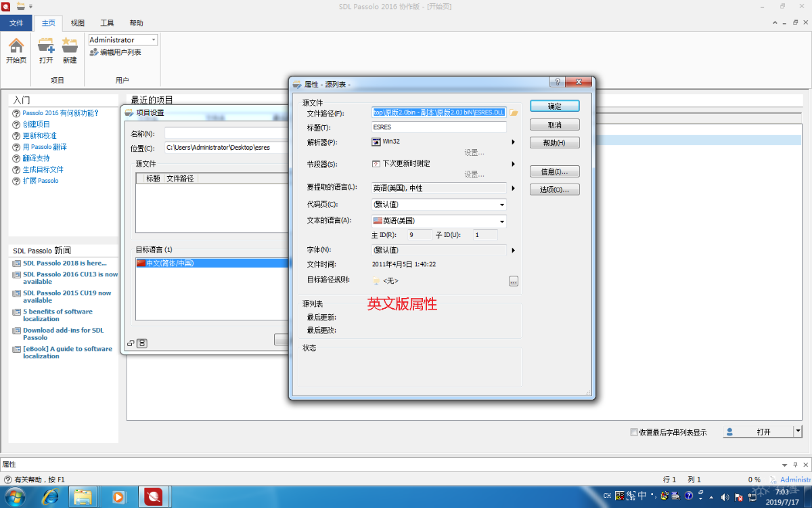Click save icon at bottom-left of 项目设置
812x508 pixels.
pyautogui.click(x=142, y=343)
